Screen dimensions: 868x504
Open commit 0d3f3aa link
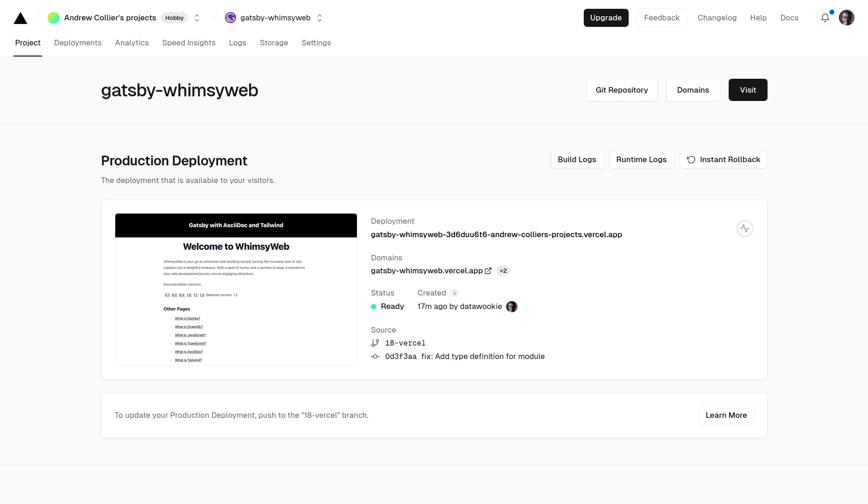coord(401,357)
